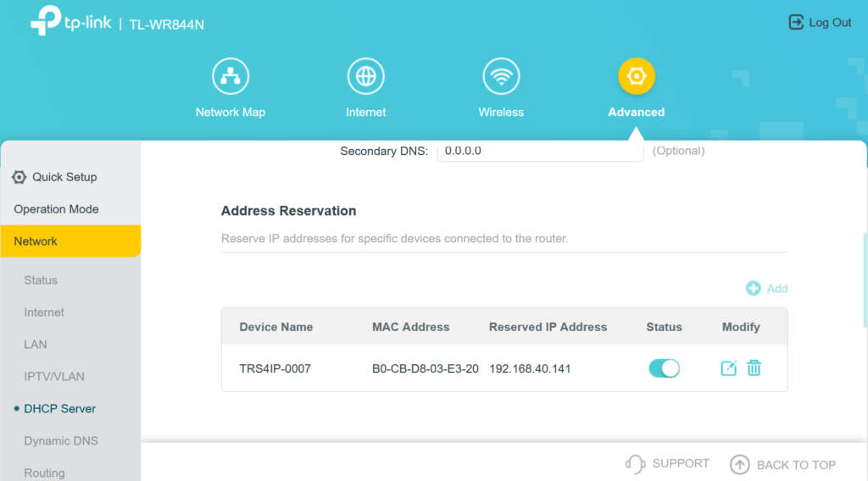Delete TRS4IP-0007 reservation with trash icon
Screen dimensions: 868x481
(x=754, y=368)
